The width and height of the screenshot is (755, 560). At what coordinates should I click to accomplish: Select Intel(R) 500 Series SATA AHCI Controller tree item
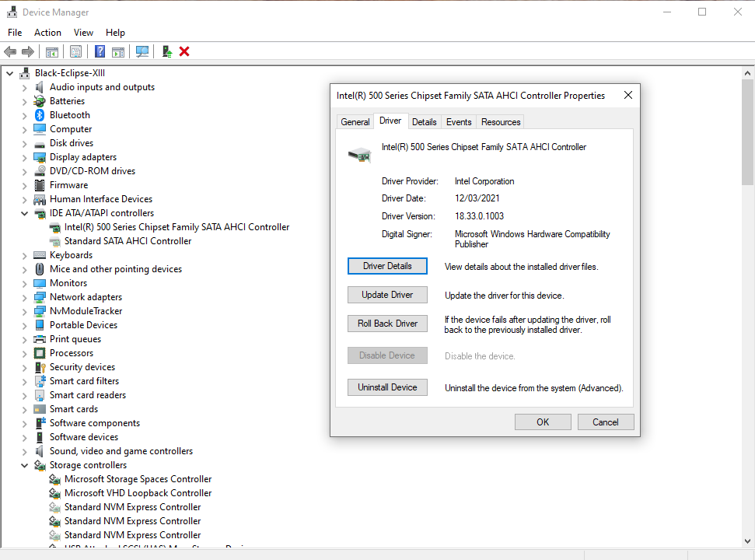coord(177,227)
